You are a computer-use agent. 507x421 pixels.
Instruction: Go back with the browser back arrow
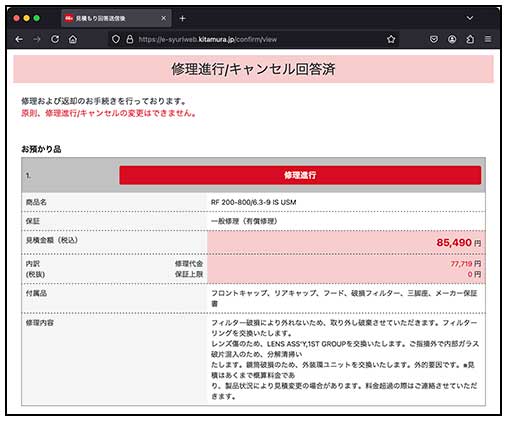click(x=19, y=39)
